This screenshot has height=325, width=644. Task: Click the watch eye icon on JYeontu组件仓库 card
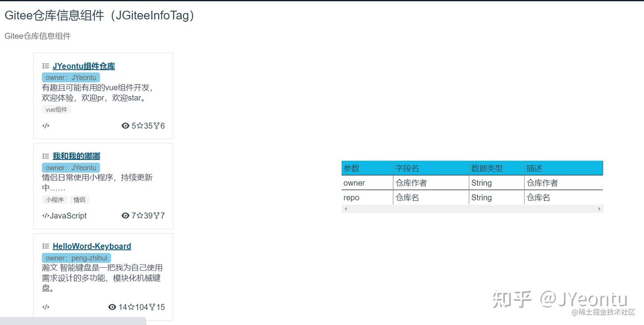[125, 126]
